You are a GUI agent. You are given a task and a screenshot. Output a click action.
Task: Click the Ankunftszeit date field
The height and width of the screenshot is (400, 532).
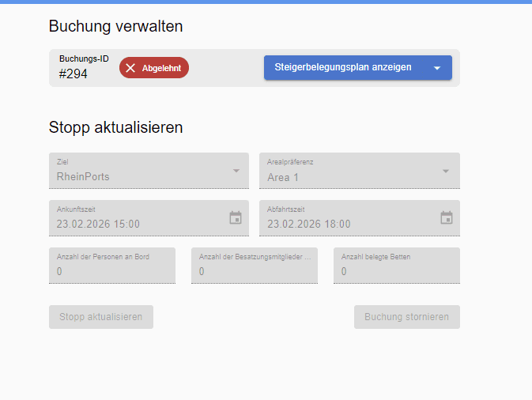click(149, 218)
